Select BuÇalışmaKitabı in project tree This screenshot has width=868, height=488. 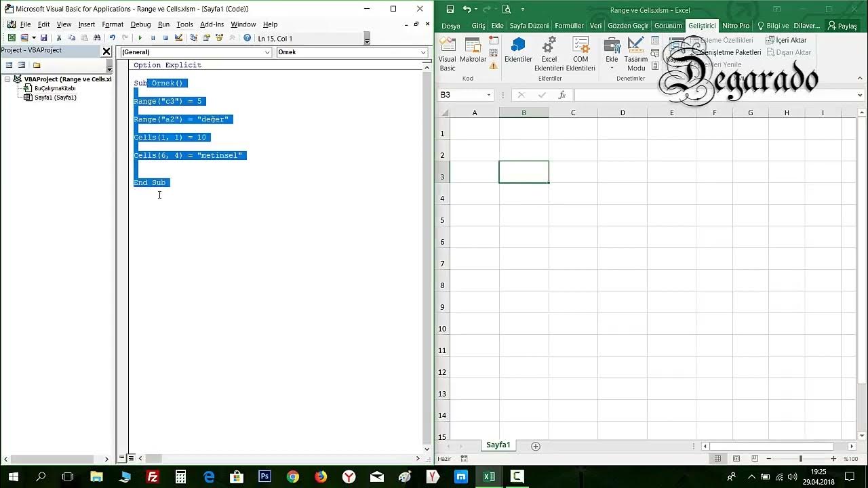[55, 88]
